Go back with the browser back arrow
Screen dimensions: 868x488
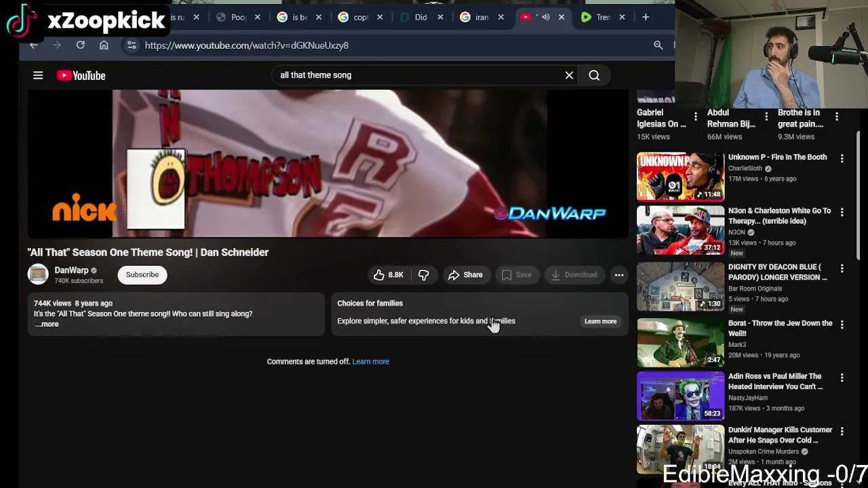pos(34,45)
